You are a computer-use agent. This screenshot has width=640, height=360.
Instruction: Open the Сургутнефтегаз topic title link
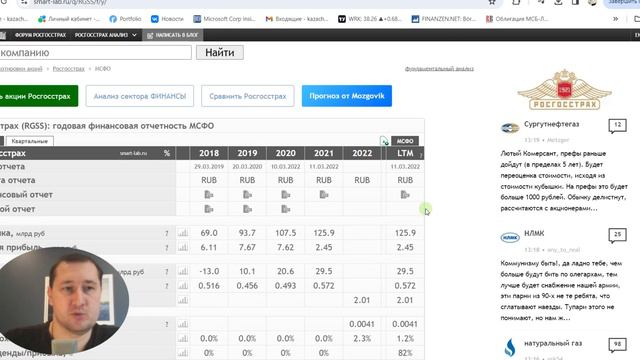(551, 124)
